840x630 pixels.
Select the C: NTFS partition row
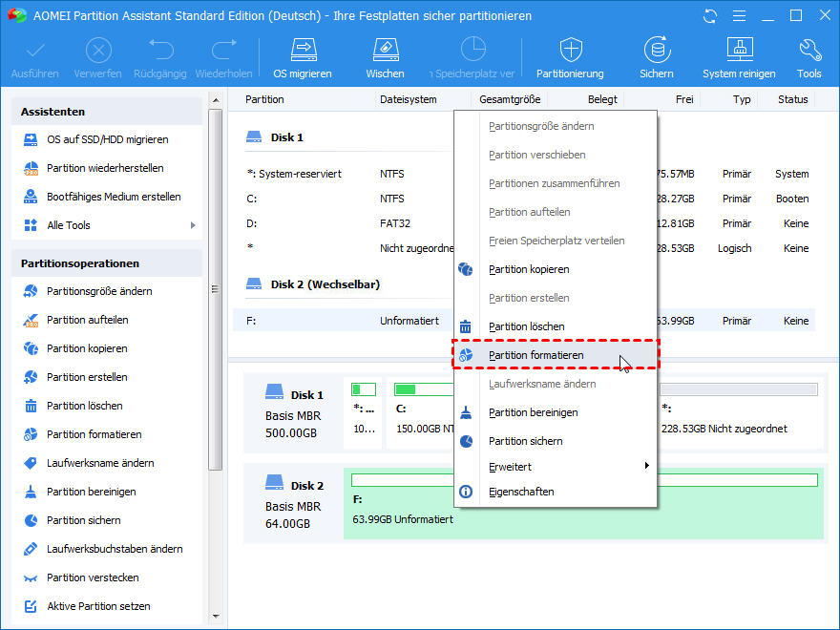pyautogui.click(x=344, y=199)
